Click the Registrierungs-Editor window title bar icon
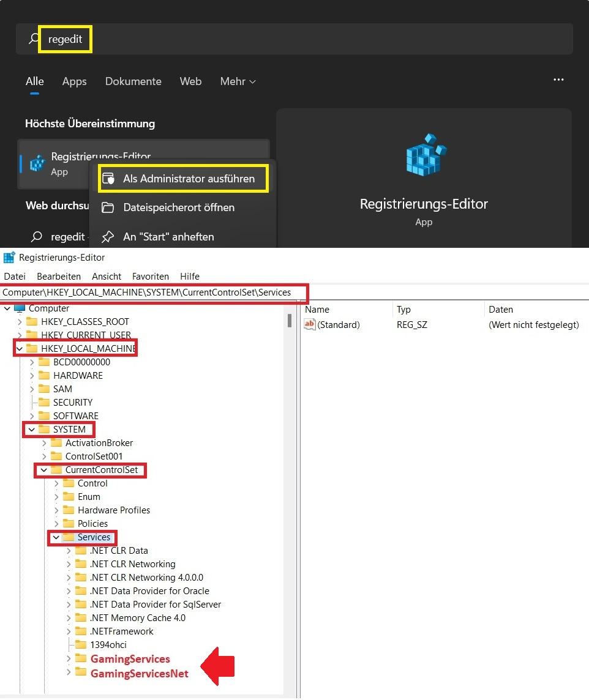This screenshot has height=700, width=589. pos(9,258)
